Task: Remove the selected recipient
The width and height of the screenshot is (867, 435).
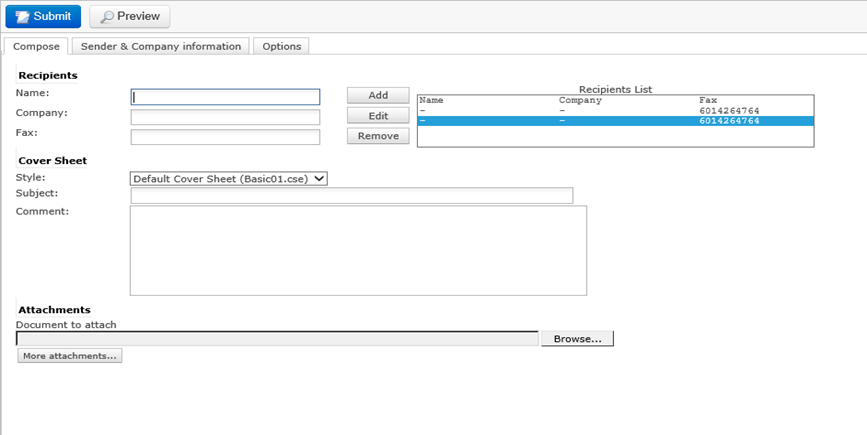Action: 378,136
